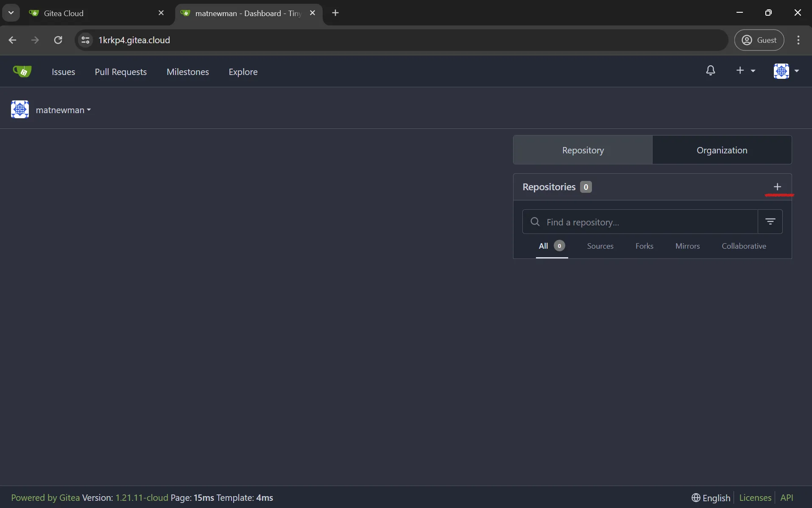Open Milestones in the navbar
Image resolution: width=812 pixels, height=508 pixels.
(x=188, y=72)
